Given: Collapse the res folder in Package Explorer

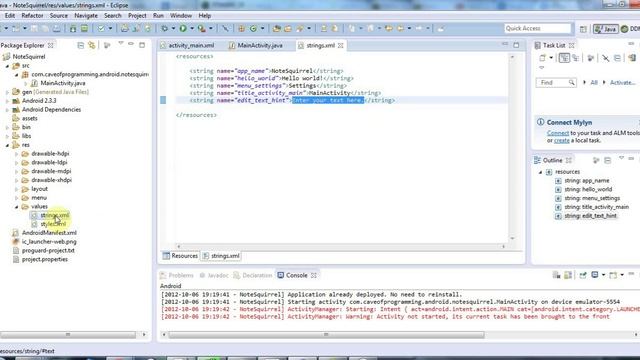Looking at the screenshot, I should (x=7, y=145).
